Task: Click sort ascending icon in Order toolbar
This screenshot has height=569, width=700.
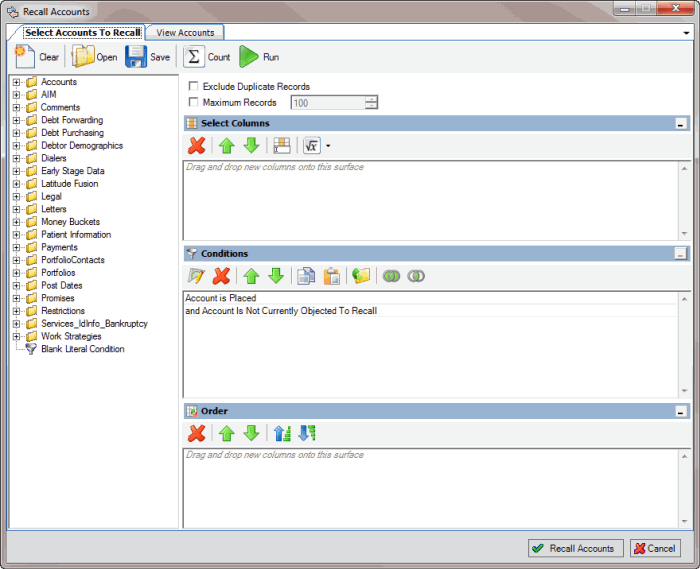Action: tap(283, 433)
